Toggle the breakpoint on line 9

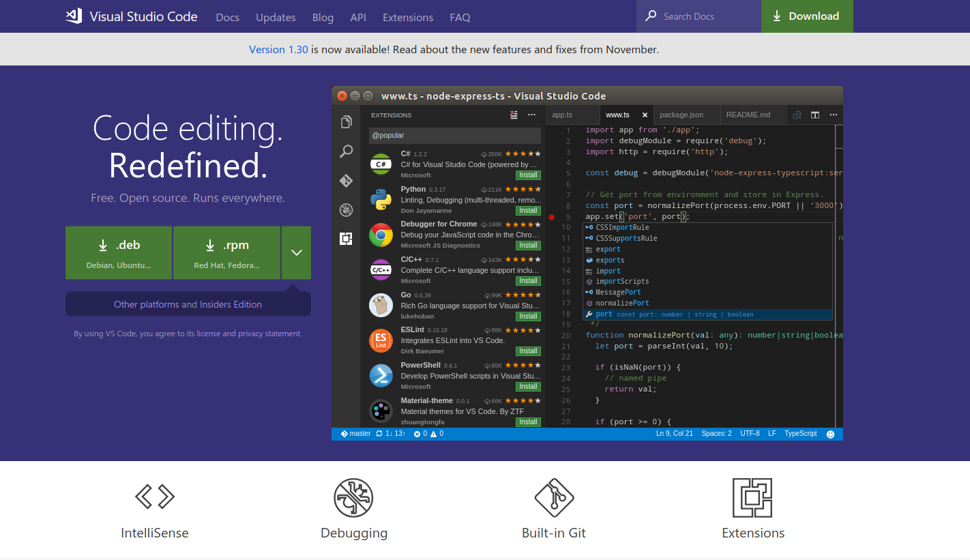[551, 217]
